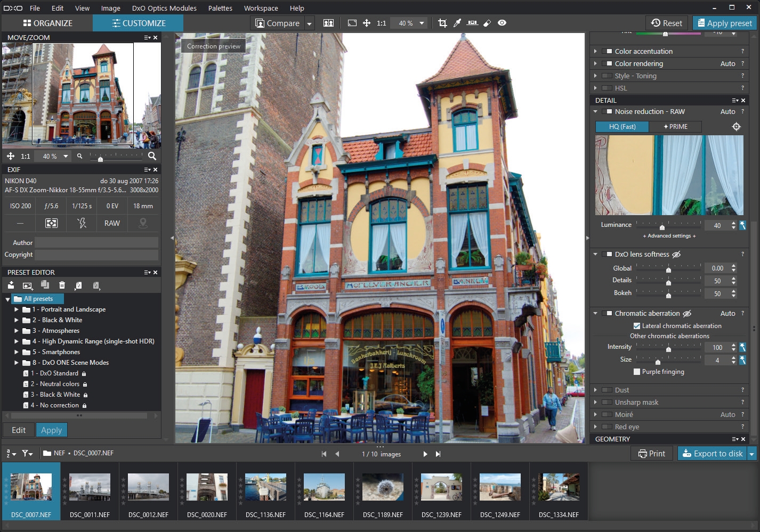The image size is (760, 532).
Task: Switch to the ORGANIZE tab
Action: [x=47, y=23]
